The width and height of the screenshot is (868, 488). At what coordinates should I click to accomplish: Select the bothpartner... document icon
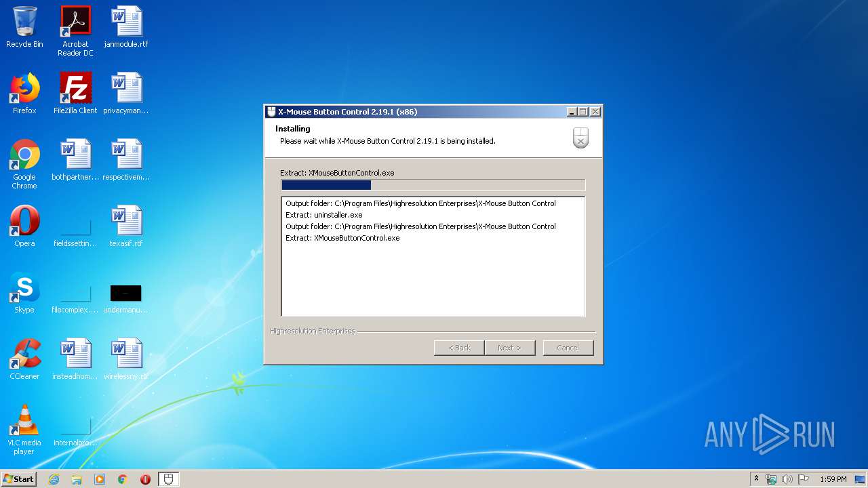tap(75, 160)
